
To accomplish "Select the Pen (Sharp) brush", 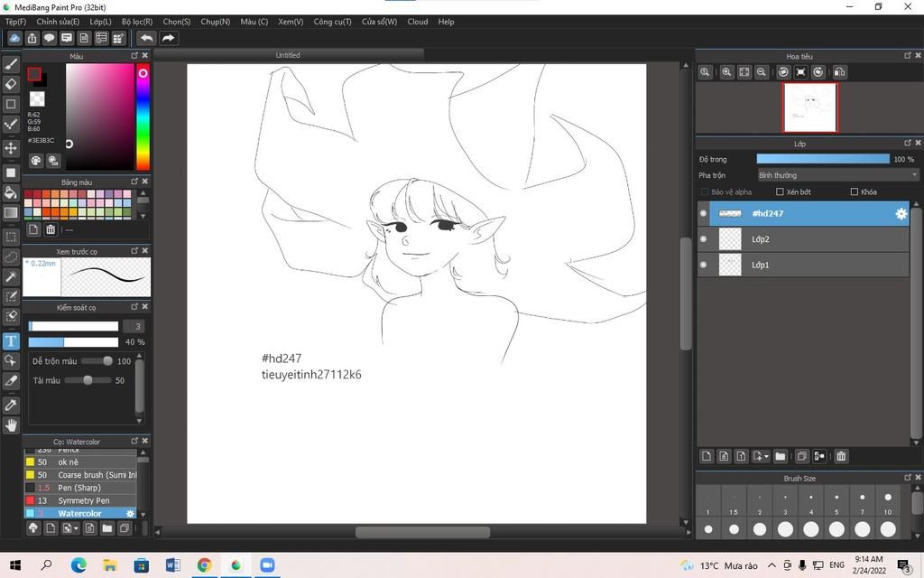I will click(x=80, y=488).
